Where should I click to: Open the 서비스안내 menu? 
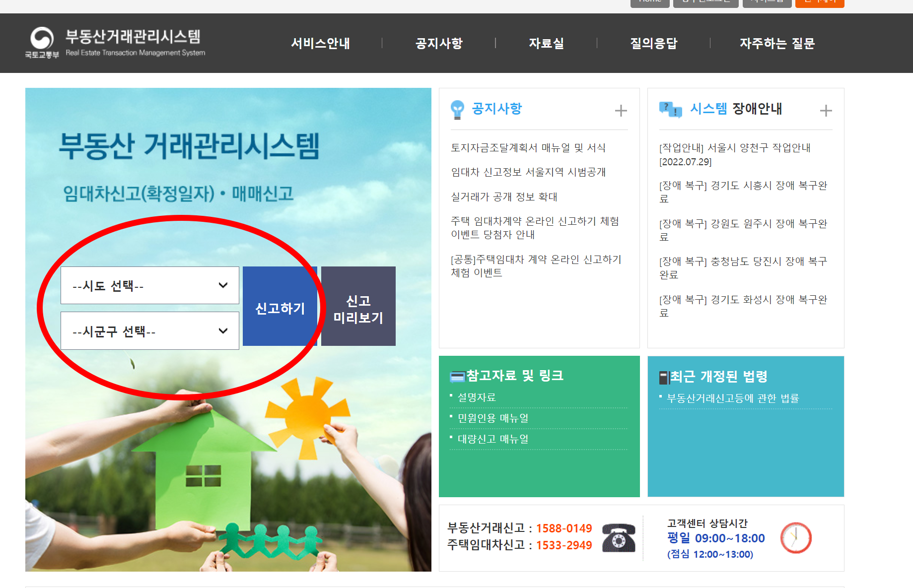point(321,43)
